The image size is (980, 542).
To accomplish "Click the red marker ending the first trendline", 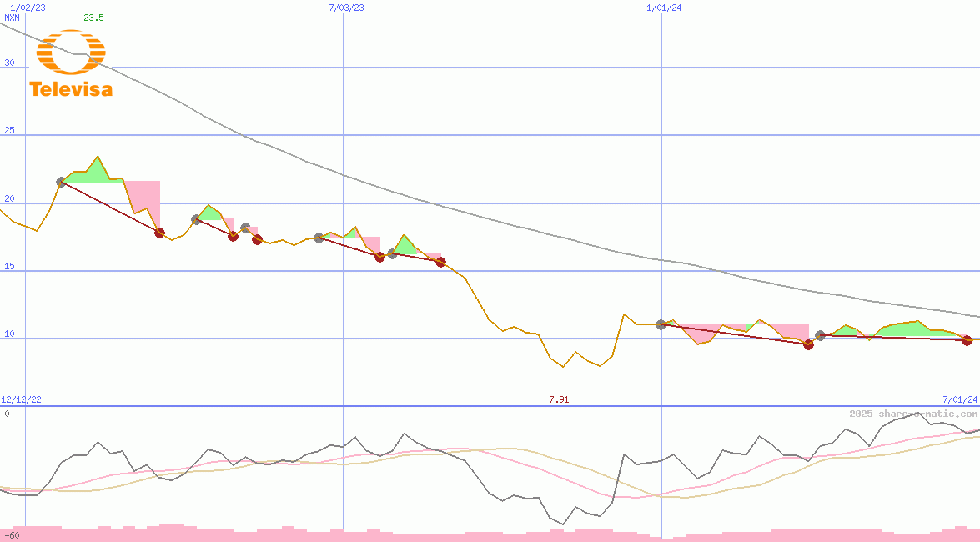I will [160, 233].
